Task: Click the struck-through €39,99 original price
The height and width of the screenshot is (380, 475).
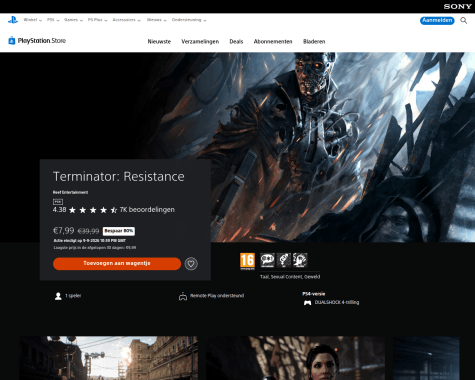Action: pyautogui.click(x=88, y=231)
